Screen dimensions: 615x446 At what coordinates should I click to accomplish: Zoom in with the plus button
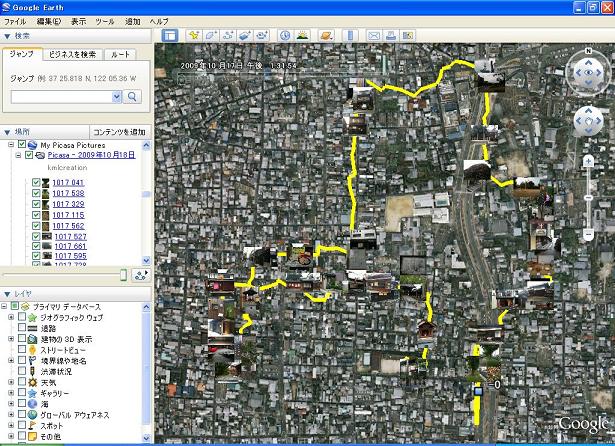[x=588, y=161]
